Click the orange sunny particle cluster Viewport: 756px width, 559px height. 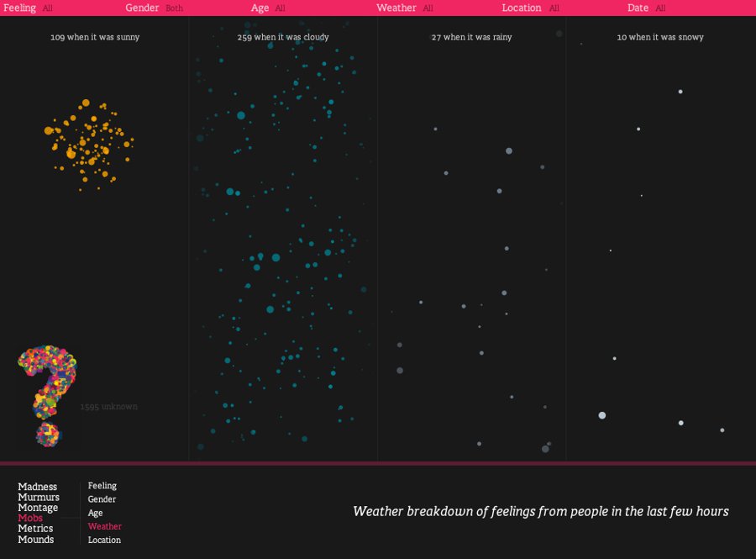point(88,140)
